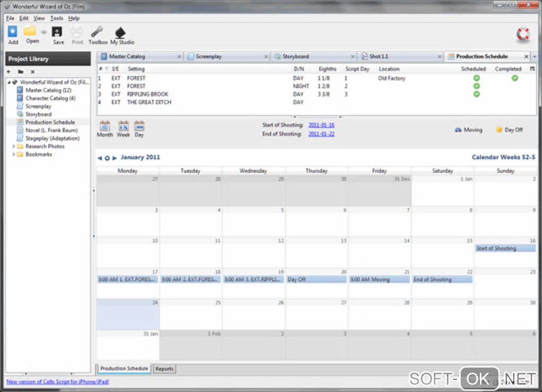This screenshot has width=542, height=392.
Task: Expand the Research Photos folder
Action: point(13,146)
